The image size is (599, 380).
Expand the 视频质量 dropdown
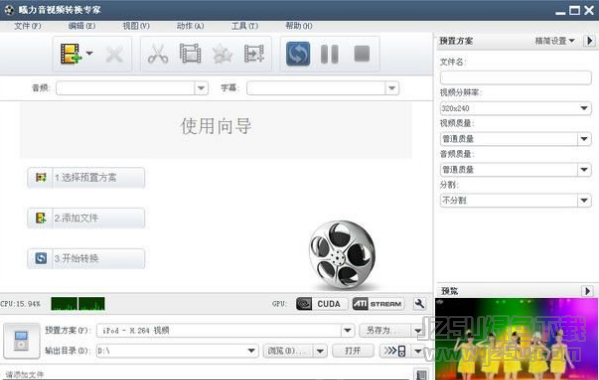point(584,139)
